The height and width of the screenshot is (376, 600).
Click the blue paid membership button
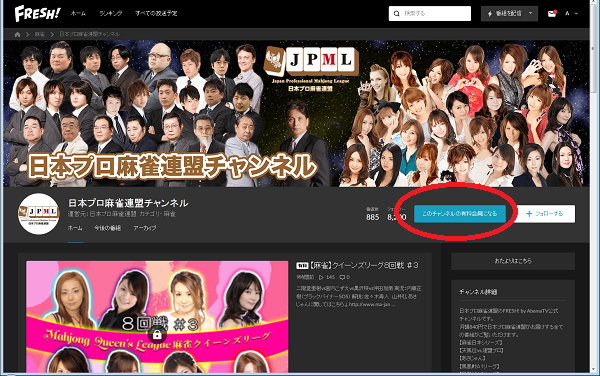[460, 214]
